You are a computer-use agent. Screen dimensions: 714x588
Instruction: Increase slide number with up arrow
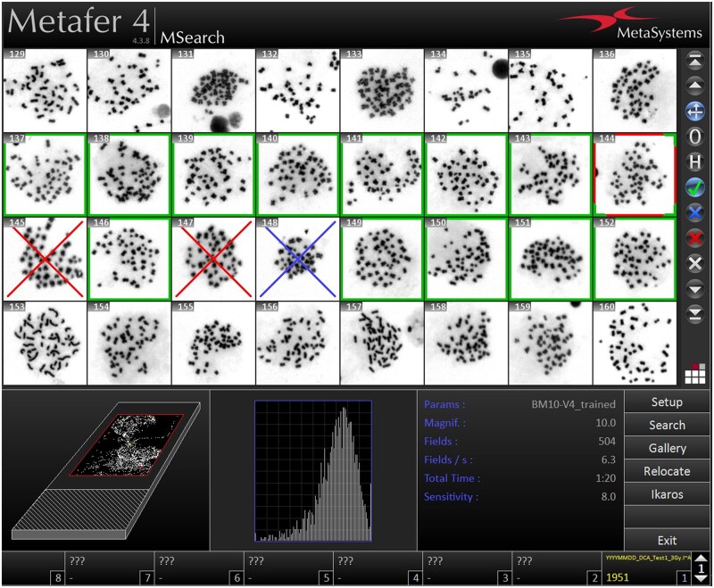click(701, 558)
